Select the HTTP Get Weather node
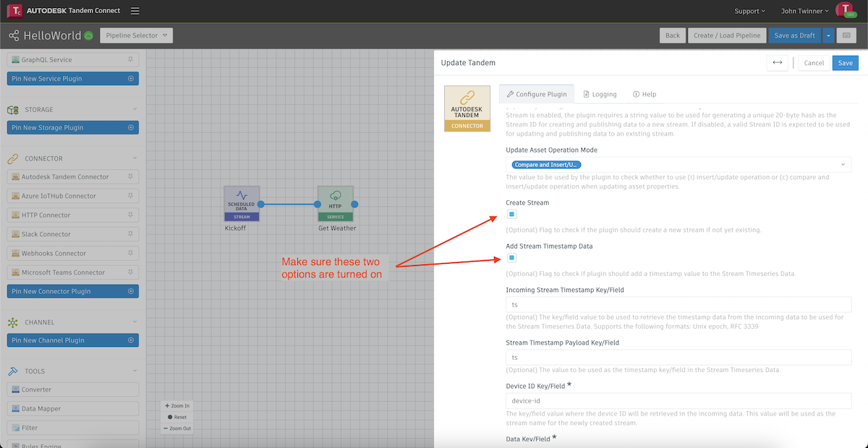This screenshot has width=868, height=448. point(335,204)
